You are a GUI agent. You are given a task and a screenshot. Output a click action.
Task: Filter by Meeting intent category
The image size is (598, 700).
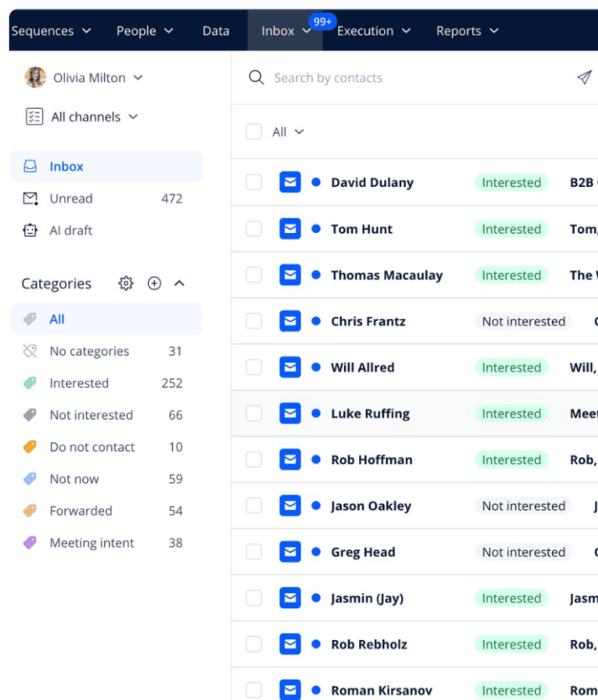[x=106, y=543]
